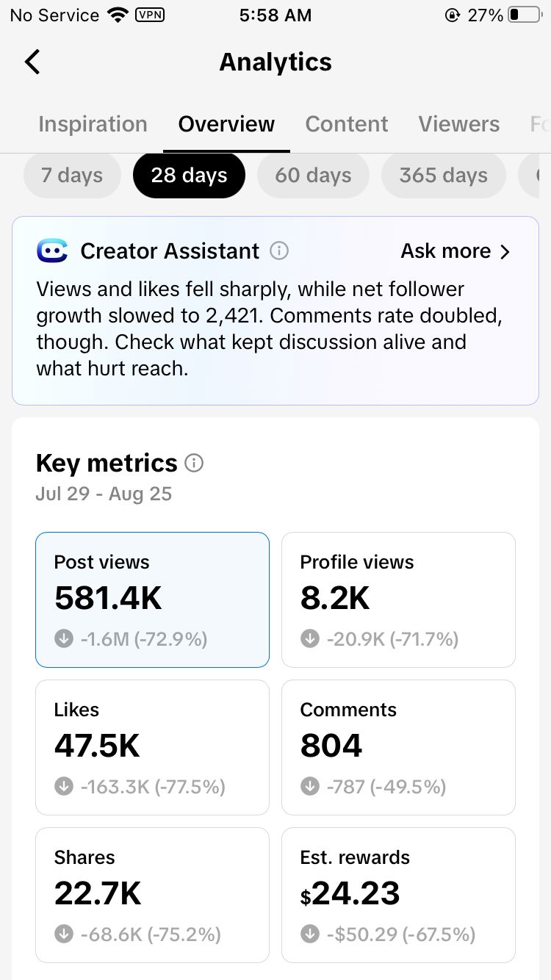
Task: Switch to the Inspiration tab
Action: pos(93,124)
